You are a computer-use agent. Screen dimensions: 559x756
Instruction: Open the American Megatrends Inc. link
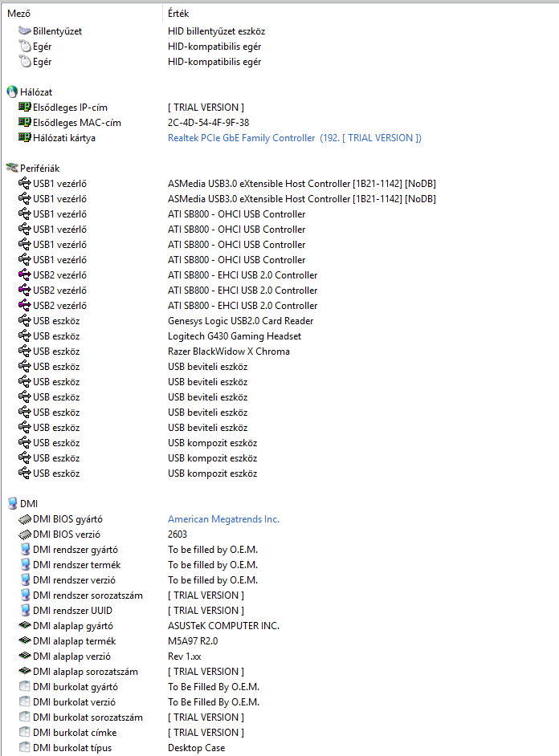pyautogui.click(x=224, y=519)
